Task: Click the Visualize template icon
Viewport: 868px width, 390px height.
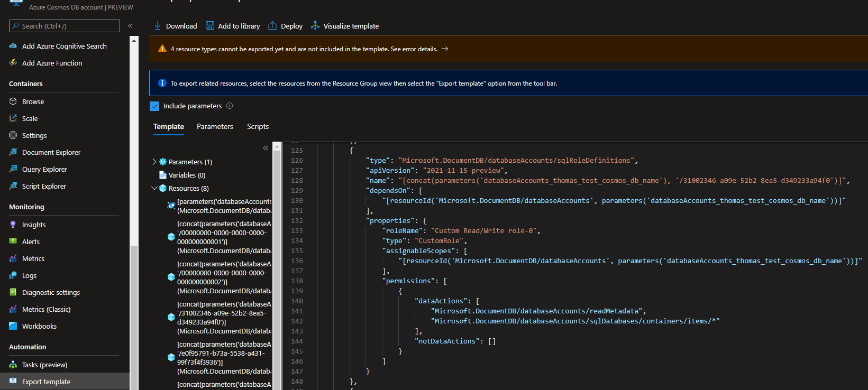Action: tap(315, 25)
